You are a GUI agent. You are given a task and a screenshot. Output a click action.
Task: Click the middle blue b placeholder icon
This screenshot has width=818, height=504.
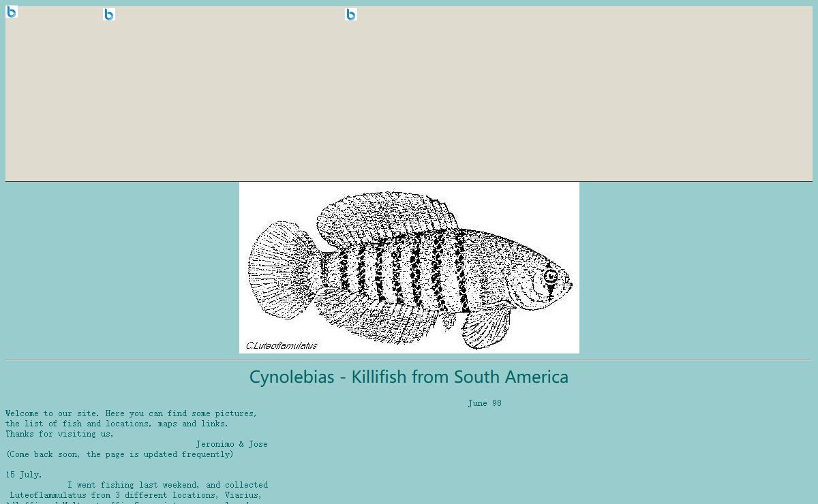tap(109, 14)
